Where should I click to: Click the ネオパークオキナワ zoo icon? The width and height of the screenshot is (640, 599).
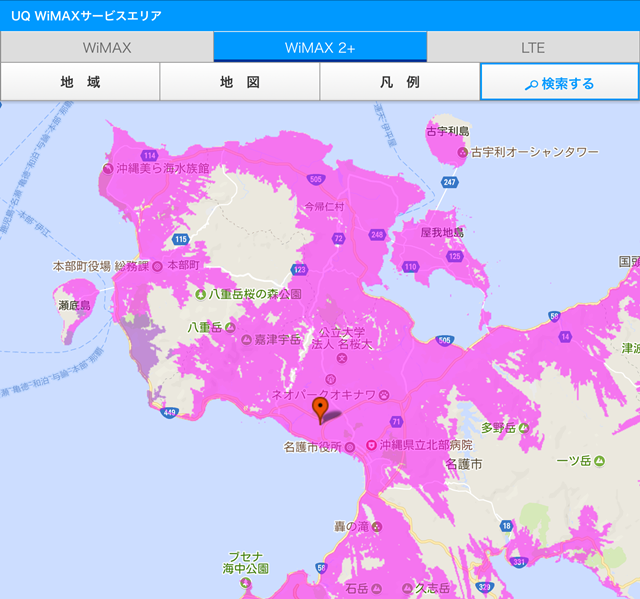pos(384,395)
